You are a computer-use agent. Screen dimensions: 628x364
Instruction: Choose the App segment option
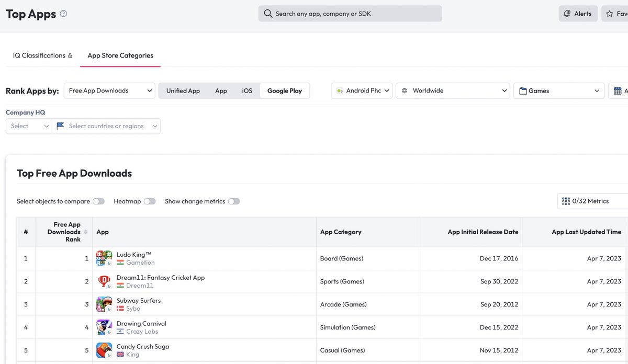tap(221, 90)
